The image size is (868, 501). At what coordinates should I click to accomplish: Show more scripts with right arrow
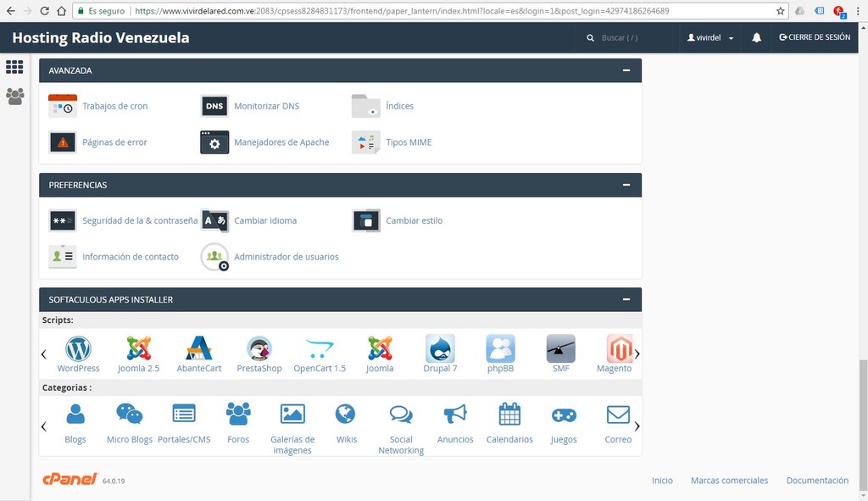point(637,353)
